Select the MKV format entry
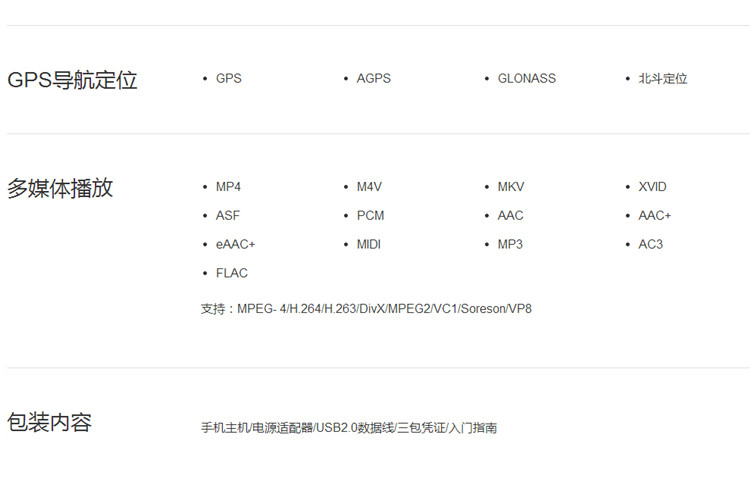The width and height of the screenshot is (750, 484). coord(510,187)
